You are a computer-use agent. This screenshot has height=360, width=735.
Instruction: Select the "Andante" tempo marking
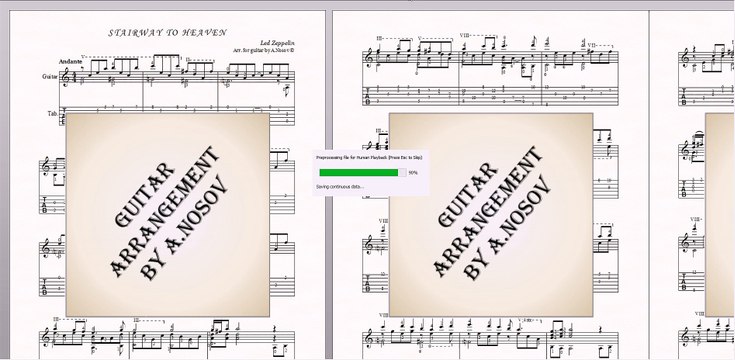click(x=70, y=61)
